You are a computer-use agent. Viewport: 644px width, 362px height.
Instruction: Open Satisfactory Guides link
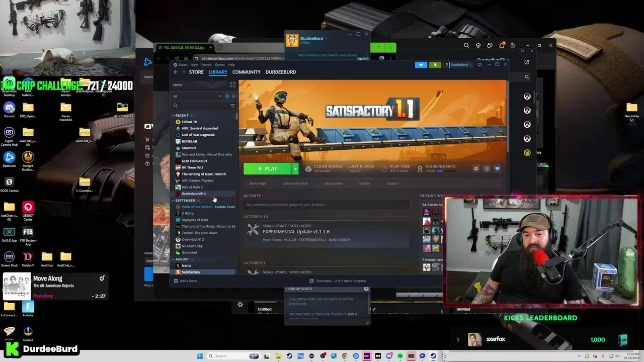coord(365,184)
